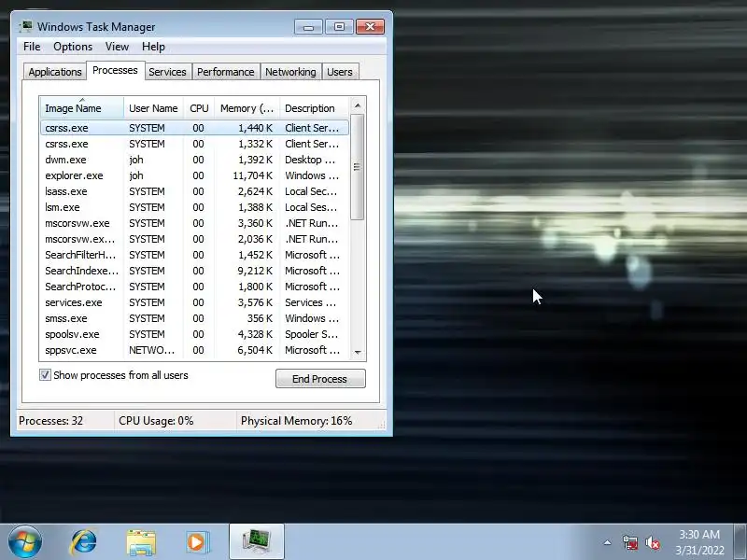Open network status tray icon
The width and height of the screenshot is (747, 560).
click(x=630, y=542)
